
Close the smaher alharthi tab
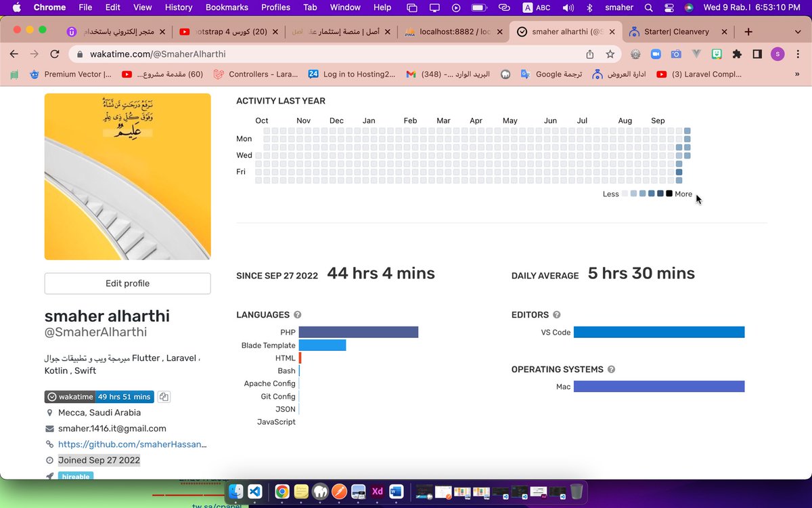coord(610,32)
